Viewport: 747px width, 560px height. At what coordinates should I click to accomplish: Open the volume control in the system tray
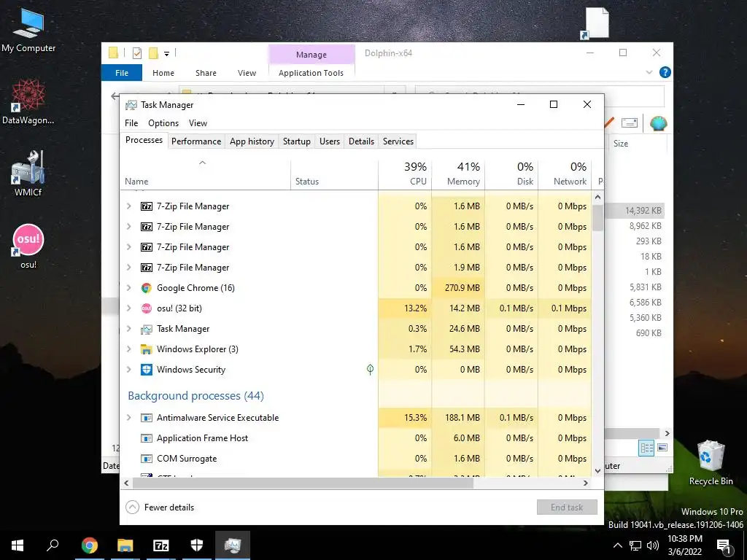[x=653, y=545]
